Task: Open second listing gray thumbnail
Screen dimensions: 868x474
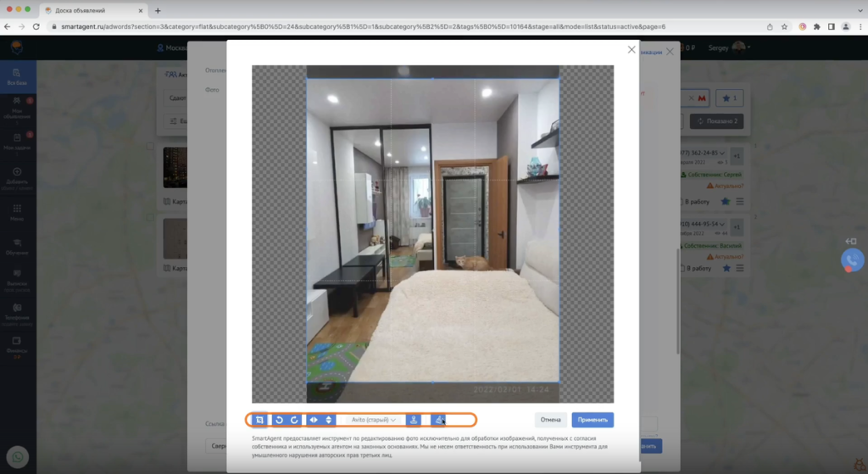Action: [175, 238]
